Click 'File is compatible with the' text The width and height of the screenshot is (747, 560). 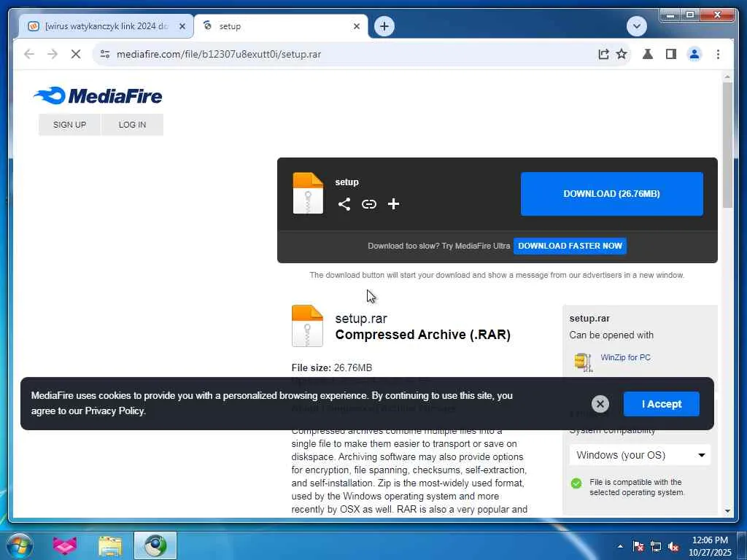pyautogui.click(x=635, y=482)
